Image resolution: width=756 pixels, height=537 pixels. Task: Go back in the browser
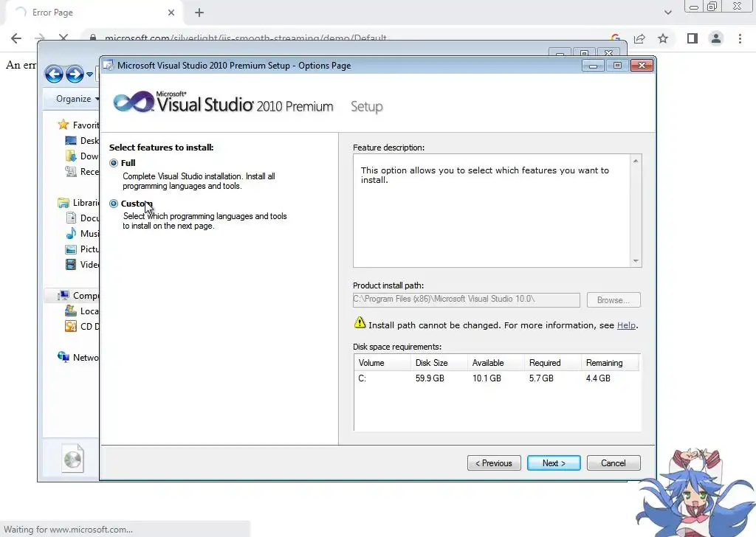pyautogui.click(x=16, y=38)
